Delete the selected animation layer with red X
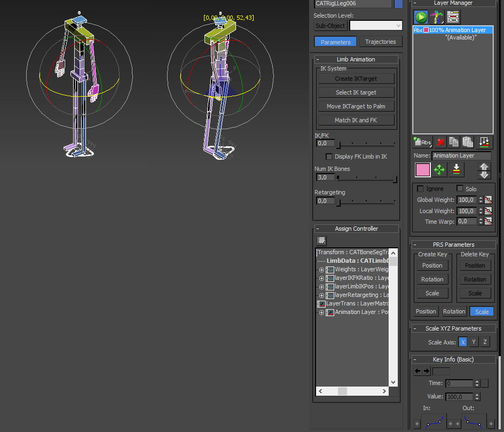The image size is (504, 432). 440,142
